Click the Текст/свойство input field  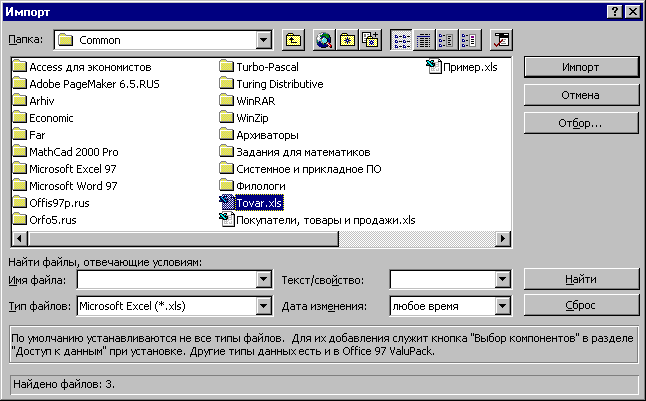pos(442,280)
